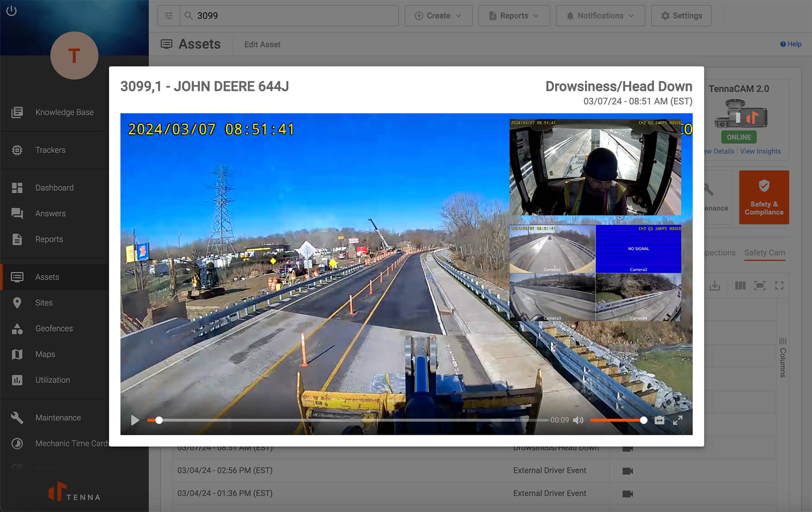
Task: Open Trackers in the sidebar
Action: pos(50,150)
